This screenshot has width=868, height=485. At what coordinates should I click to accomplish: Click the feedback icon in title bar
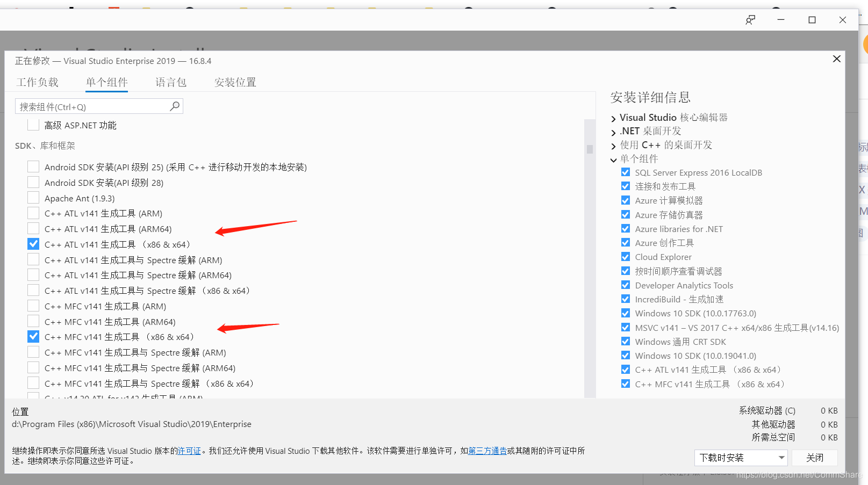[750, 20]
